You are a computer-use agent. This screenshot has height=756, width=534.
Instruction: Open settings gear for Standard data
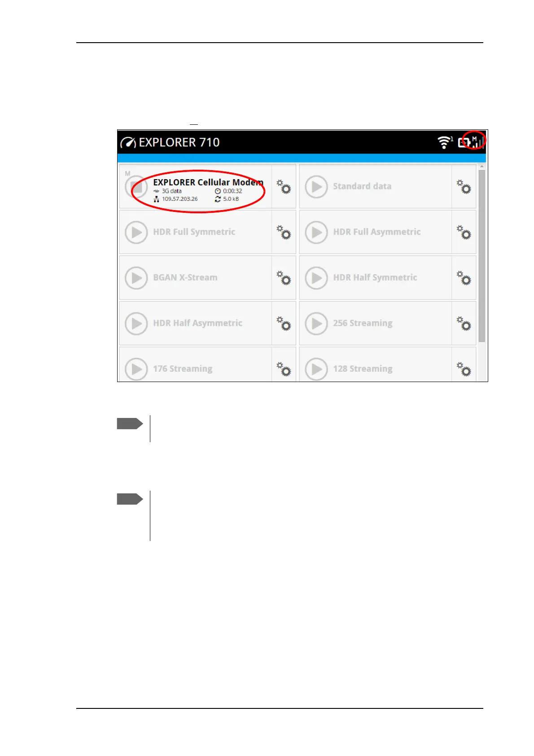464,186
